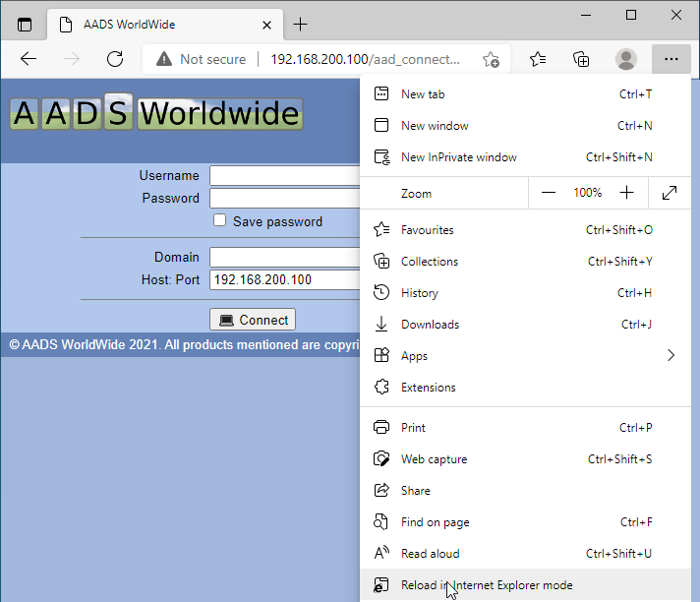Screen dimensions: 700x602
Task: Increase zoom with the plus button
Action: coord(626,193)
